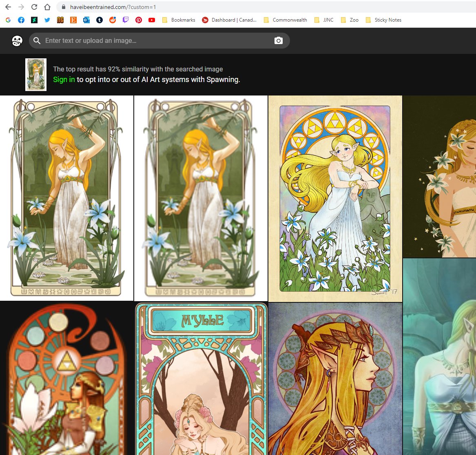This screenshot has height=455, width=476.
Task: Open the browser home page
Action: 47,7
